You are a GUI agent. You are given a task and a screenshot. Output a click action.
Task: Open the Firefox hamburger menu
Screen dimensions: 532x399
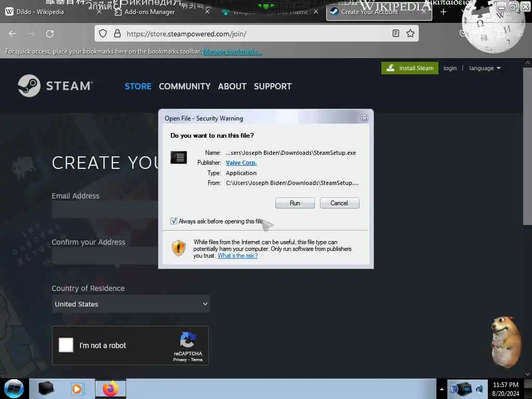point(520,33)
